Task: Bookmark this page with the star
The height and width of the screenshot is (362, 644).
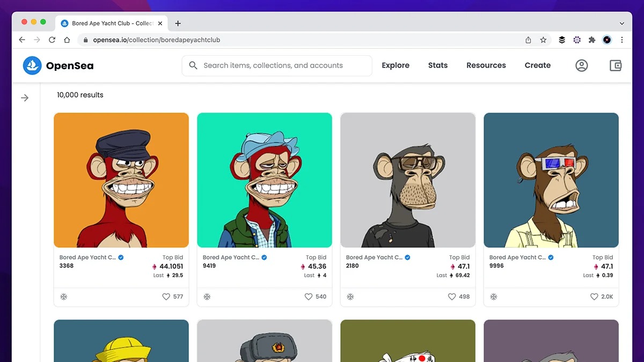Action: tap(543, 40)
